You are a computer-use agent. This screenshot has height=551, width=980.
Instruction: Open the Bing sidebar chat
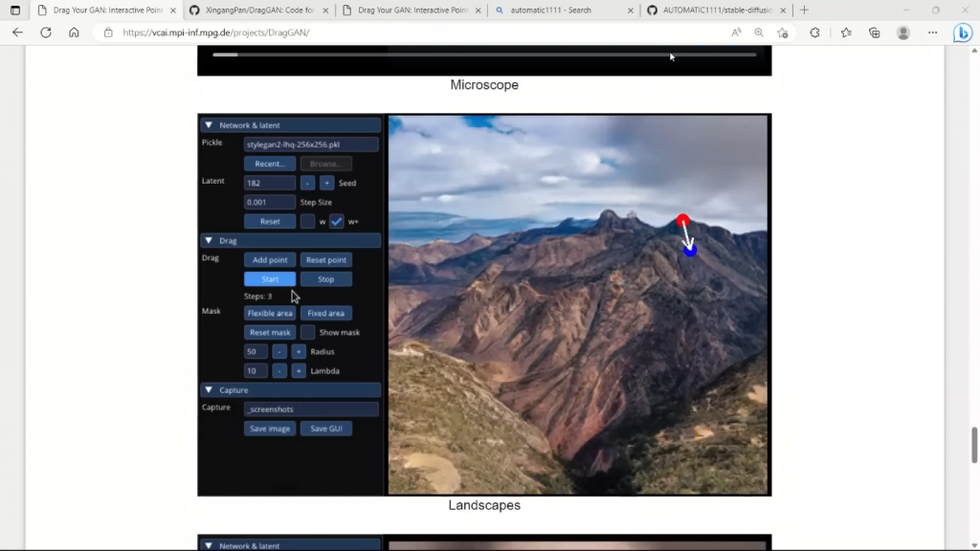pyautogui.click(x=963, y=33)
